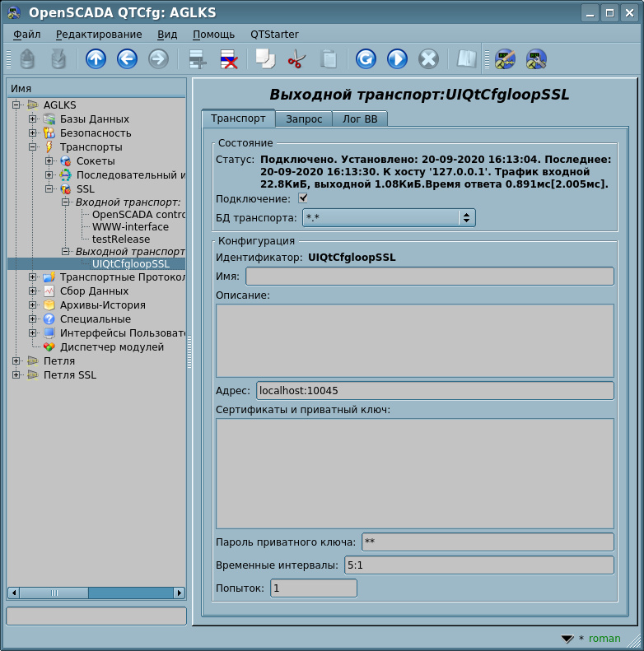
Task: Expand the Транспортные Протоколы node
Action: 32,277
